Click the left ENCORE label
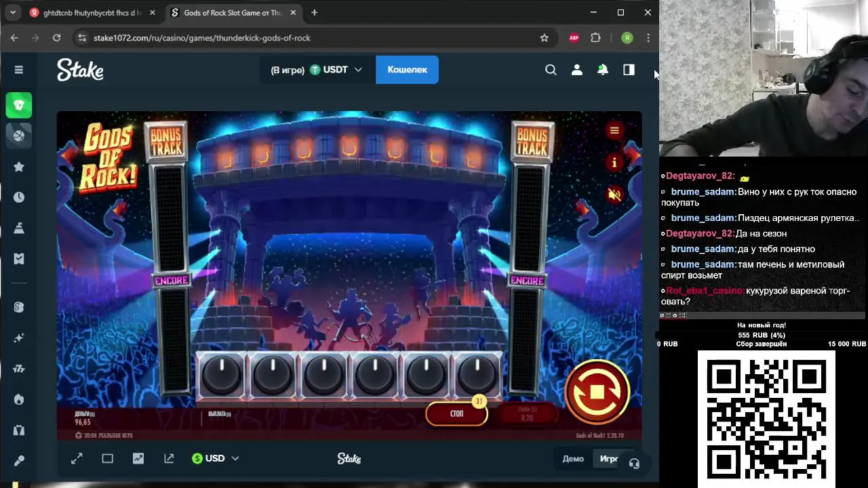 tap(172, 281)
